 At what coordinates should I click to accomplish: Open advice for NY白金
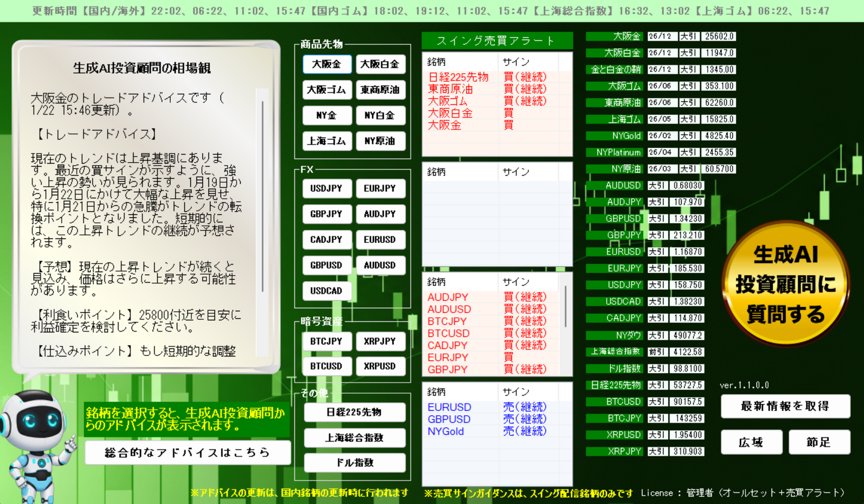(x=380, y=115)
